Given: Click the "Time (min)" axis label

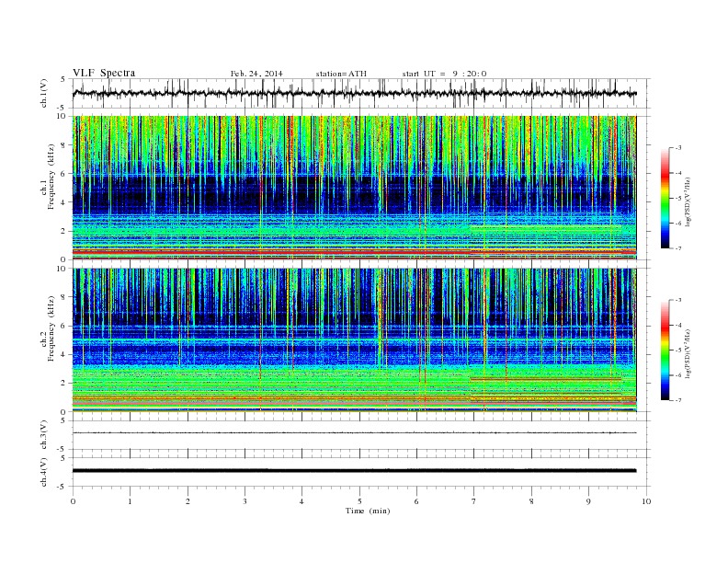Looking at the screenshot, I should [x=368, y=511].
